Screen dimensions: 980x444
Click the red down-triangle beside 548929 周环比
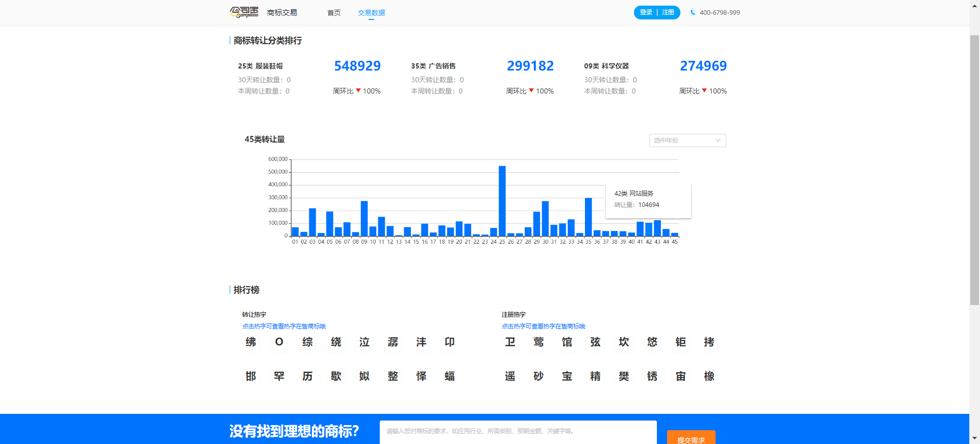(358, 90)
